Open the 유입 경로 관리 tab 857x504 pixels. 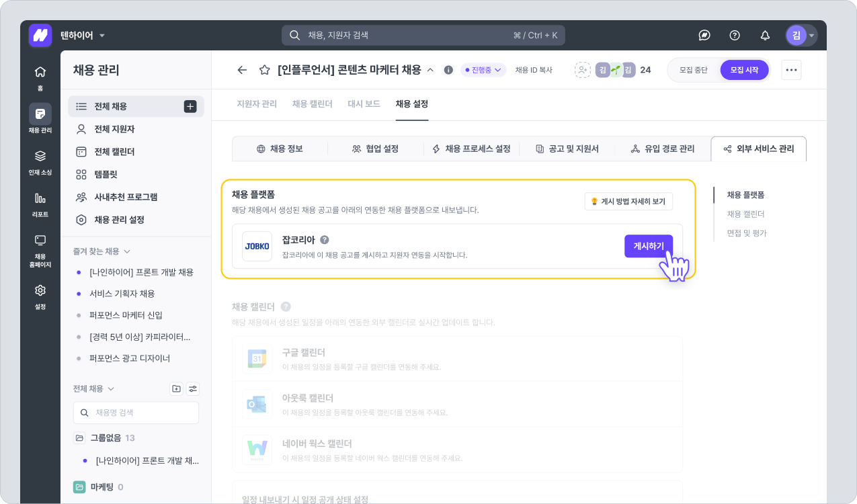pos(663,149)
